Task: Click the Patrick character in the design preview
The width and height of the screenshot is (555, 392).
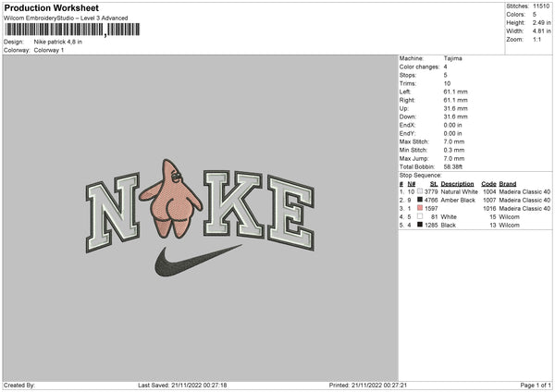Action: coord(170,199)
